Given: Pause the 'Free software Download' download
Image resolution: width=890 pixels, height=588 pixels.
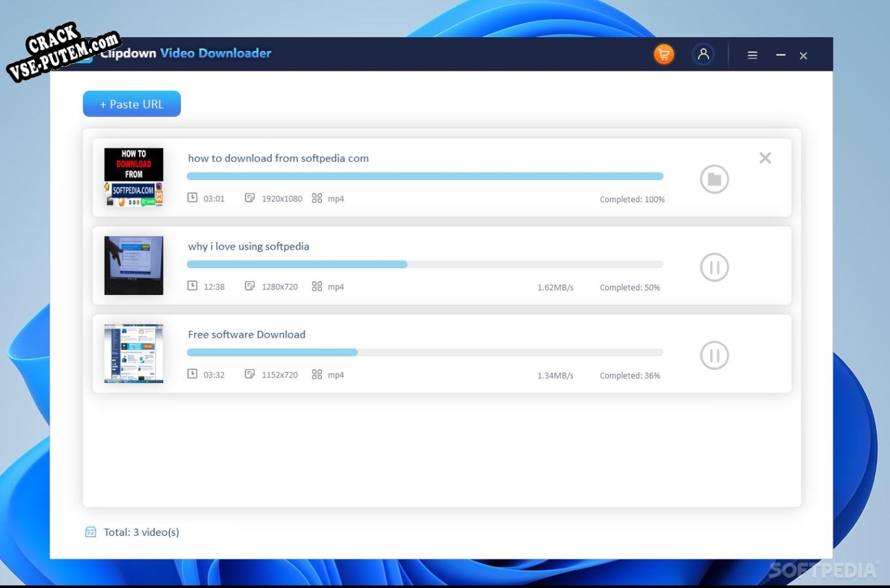Looking at the screenshot, I should point(715,356).
